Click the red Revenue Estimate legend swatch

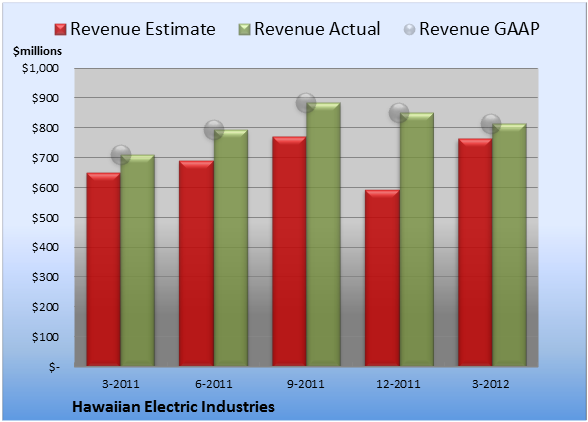(x=60, y=30)
